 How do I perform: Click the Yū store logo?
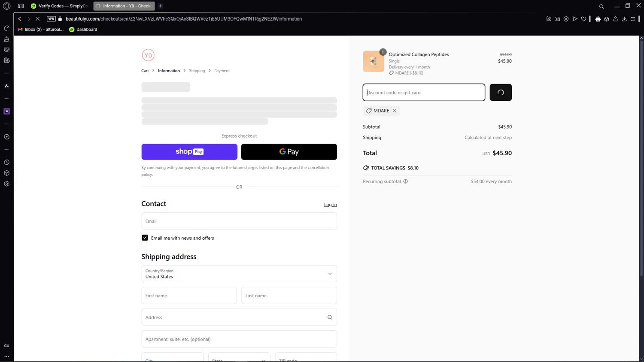pyautogui.click(x=148, y=55)
